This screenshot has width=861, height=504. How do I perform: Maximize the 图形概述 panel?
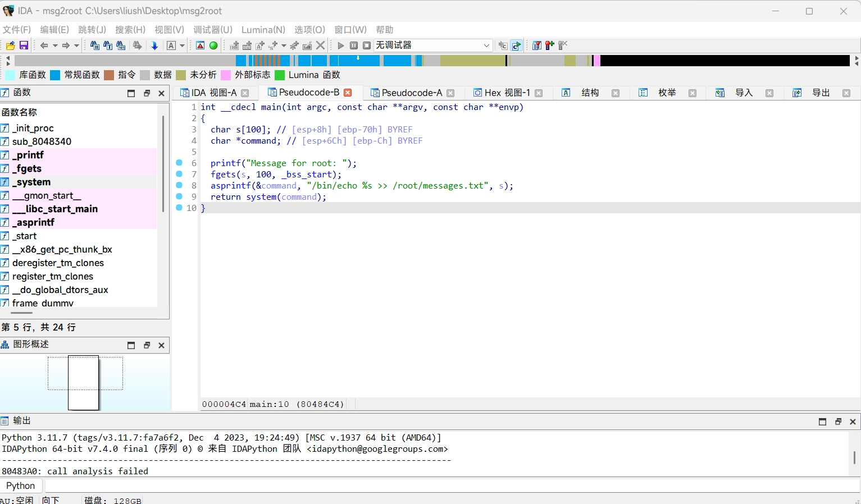pos(131,345)
